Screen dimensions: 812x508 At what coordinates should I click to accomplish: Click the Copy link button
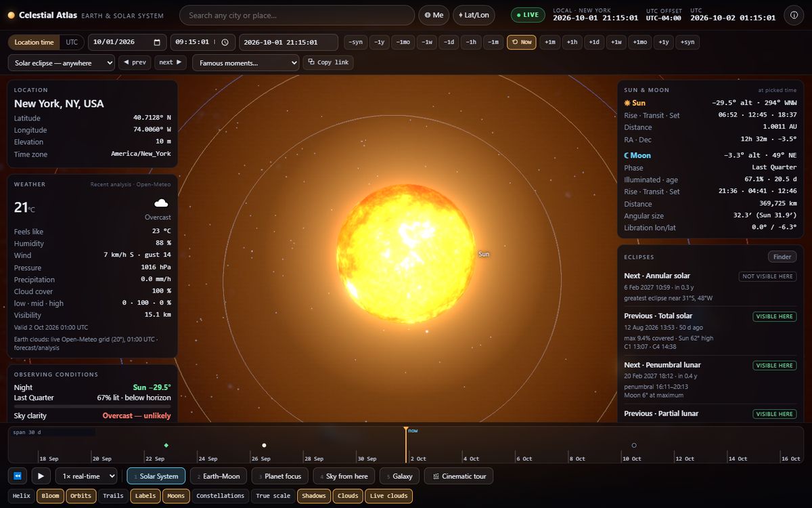328,62
